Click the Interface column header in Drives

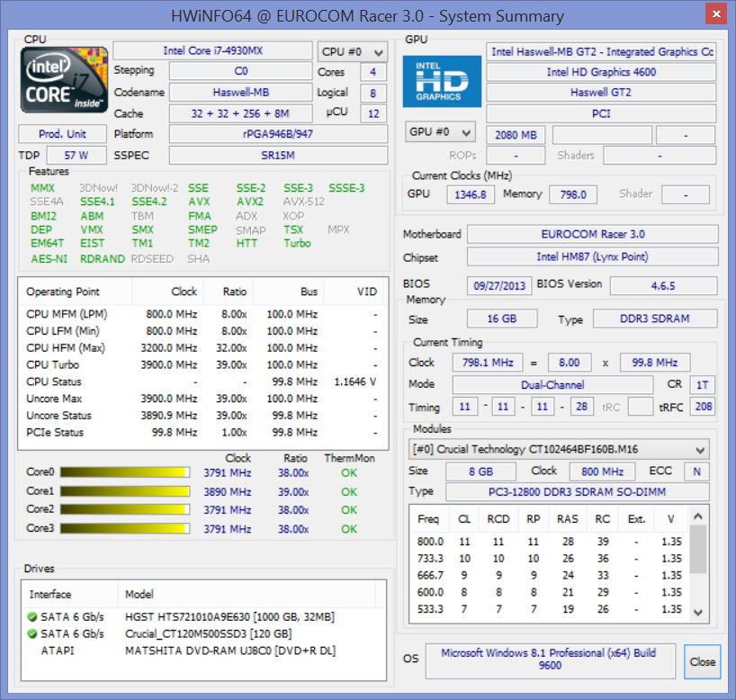point(70,595)
